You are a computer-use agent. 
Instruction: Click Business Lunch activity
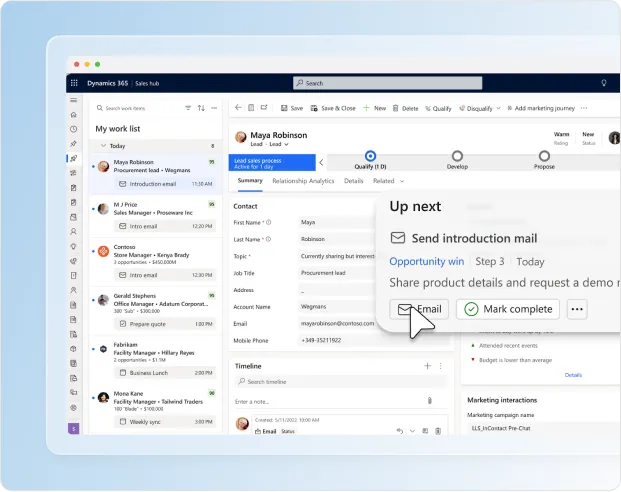pos(166,373)
